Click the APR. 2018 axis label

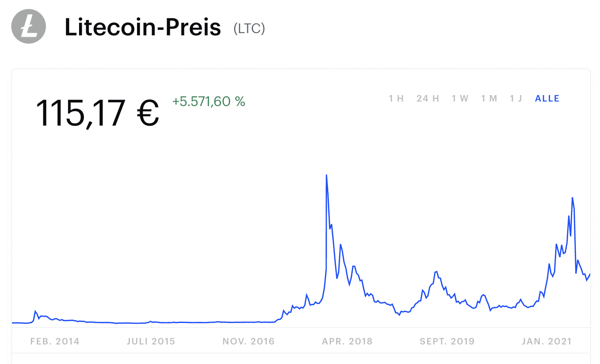[x=347, y=341]
